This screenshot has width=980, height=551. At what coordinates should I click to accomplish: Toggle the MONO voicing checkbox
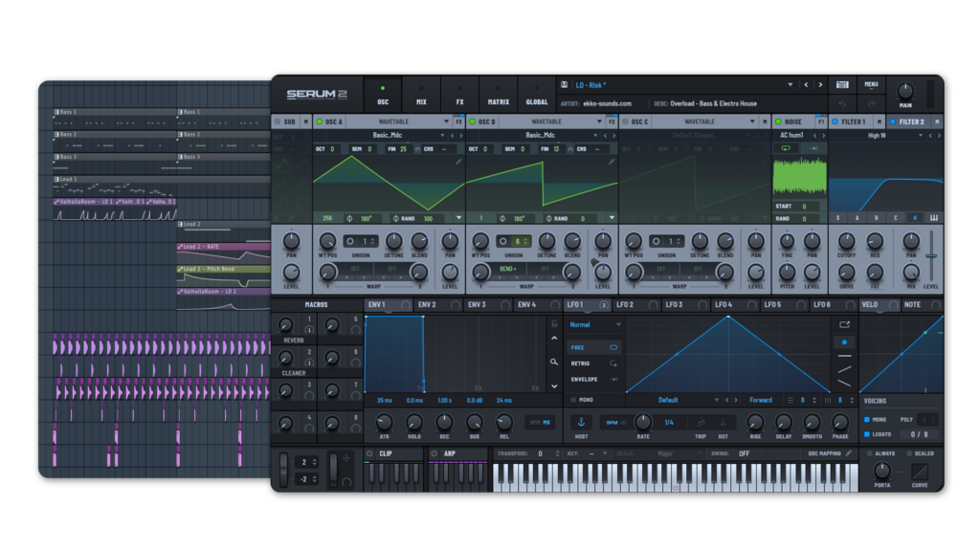pyautogui.click(x=867, y=419)
